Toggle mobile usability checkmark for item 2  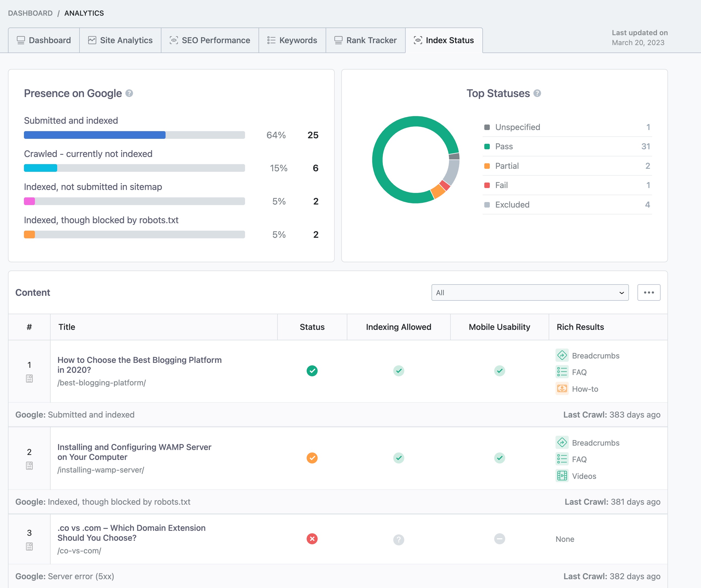[500, 457]
